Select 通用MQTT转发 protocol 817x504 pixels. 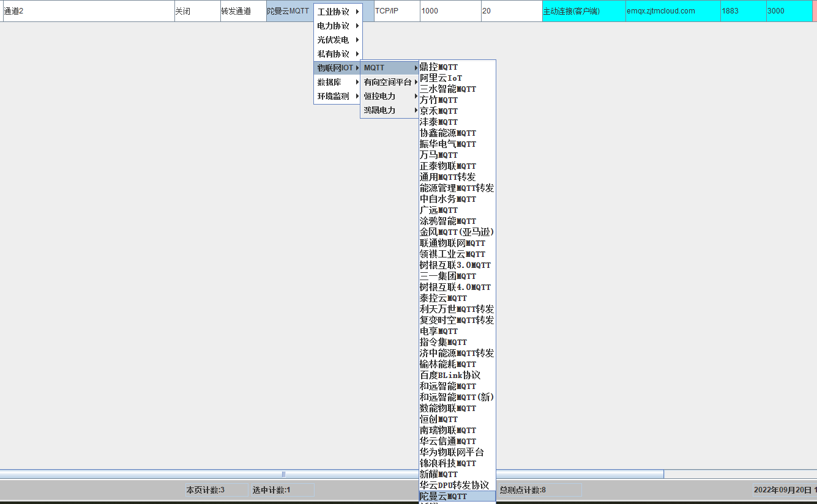[457, 177]
